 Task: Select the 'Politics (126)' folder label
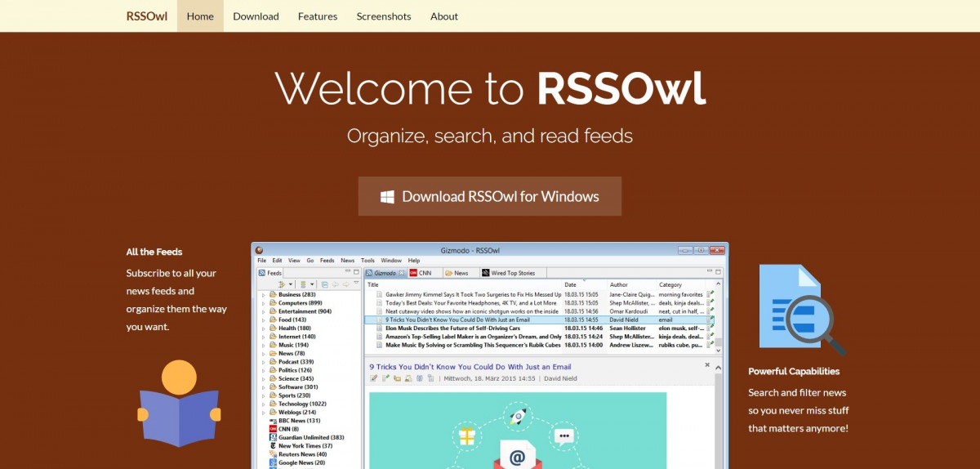tap(295, 370)
